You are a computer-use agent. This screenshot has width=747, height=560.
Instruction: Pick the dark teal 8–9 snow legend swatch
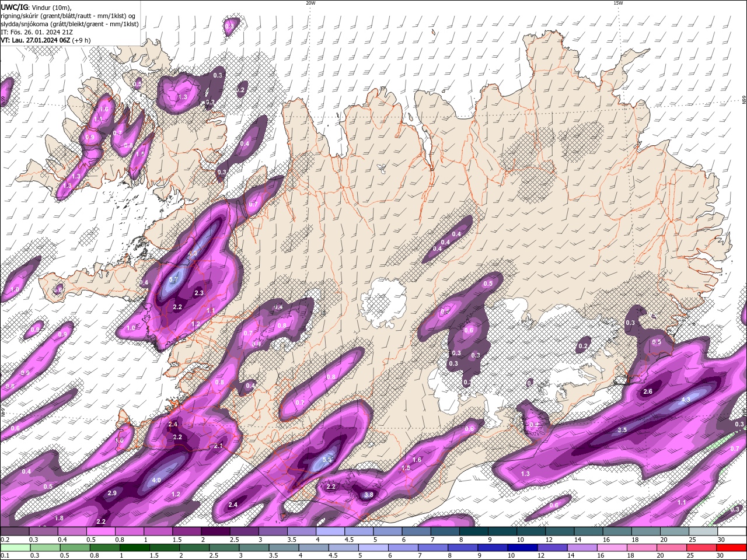(x=474, y=531)
